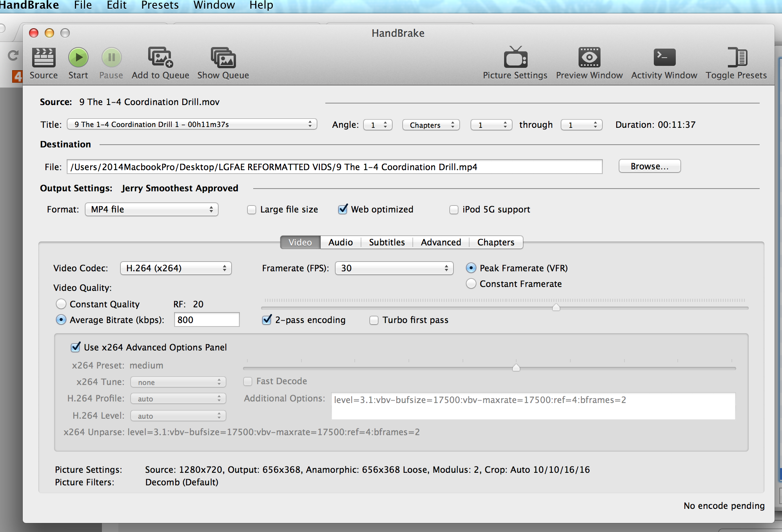This screenshot has height=532, width=782.
Task: Open the Window menu
Action: pos(214,5)
